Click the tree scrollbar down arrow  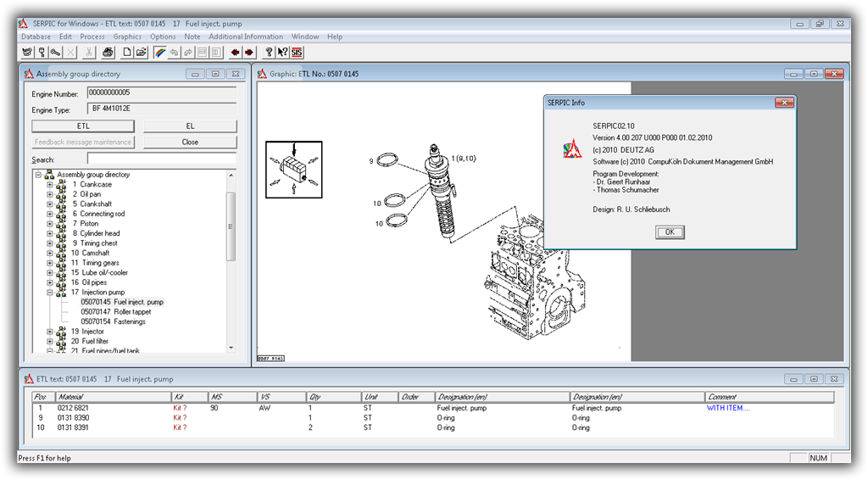tap(231, 348)
